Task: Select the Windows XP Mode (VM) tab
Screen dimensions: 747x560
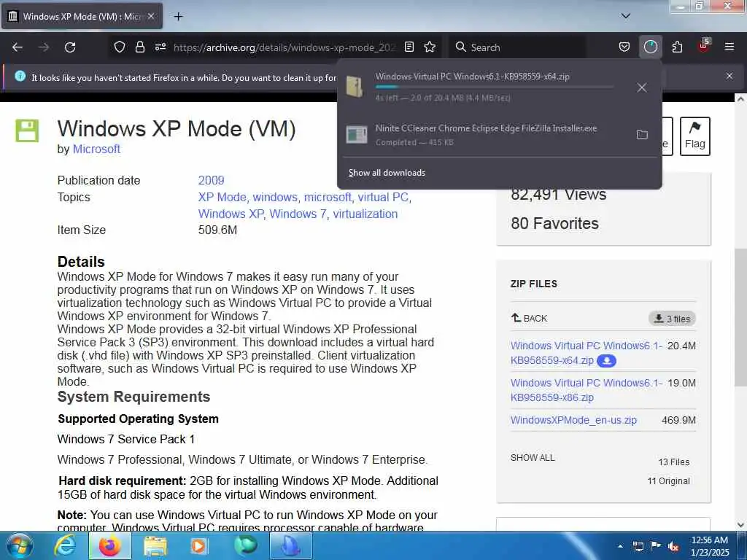Action: pyautogui.click(x=82, y=16)
